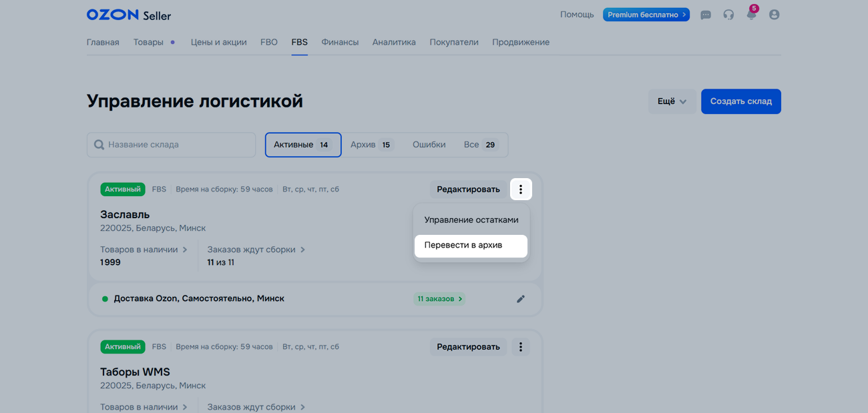The image size is (868, 413).
Task: Open three-dot menu for Таборы WMS warehouse
Action: point(521,347)
